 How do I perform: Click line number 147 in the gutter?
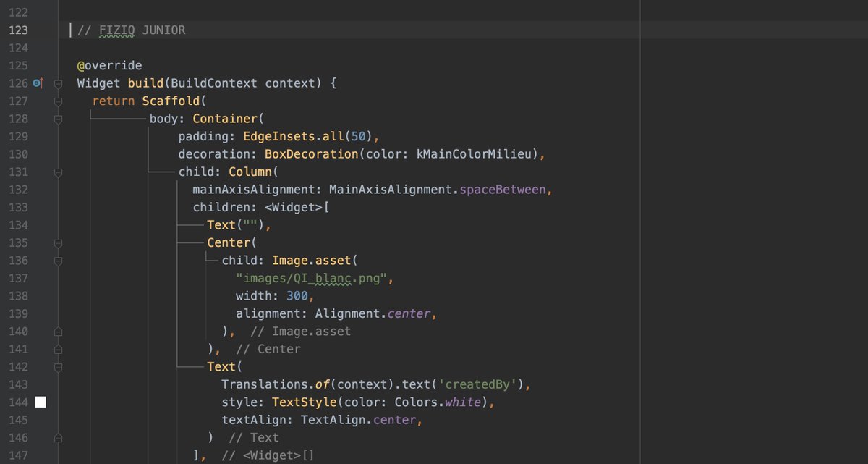tap(17, 455)
